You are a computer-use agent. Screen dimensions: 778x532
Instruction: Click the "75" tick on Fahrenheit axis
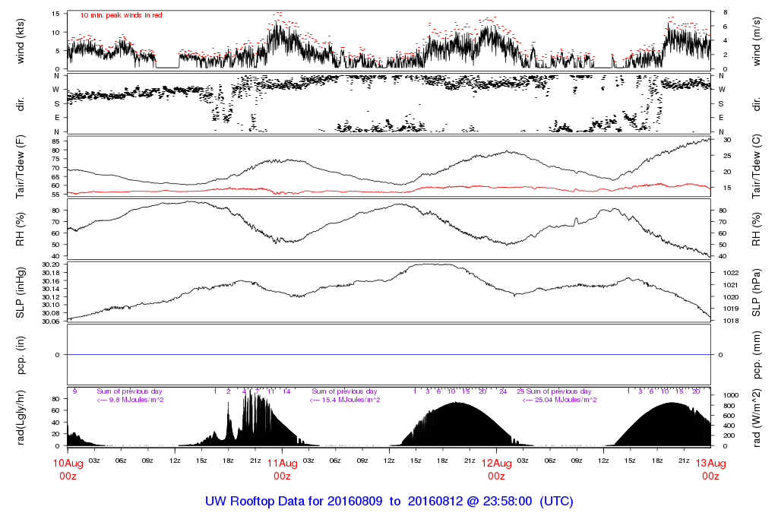pyautogui.click(x=55, y=159)
